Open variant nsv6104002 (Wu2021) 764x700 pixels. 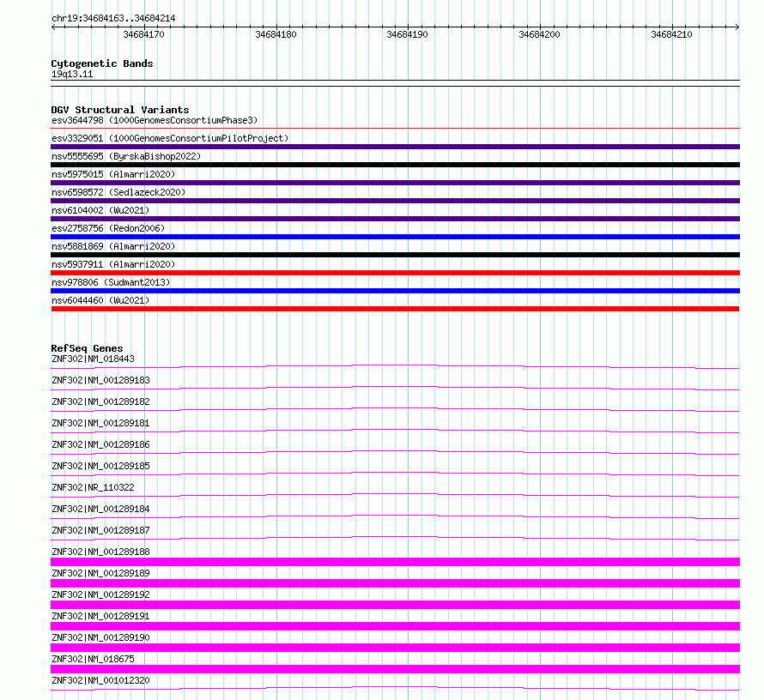tap(100, 210)
